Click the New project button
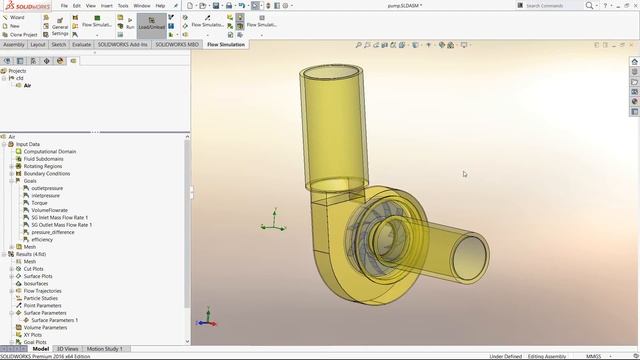 11,26
